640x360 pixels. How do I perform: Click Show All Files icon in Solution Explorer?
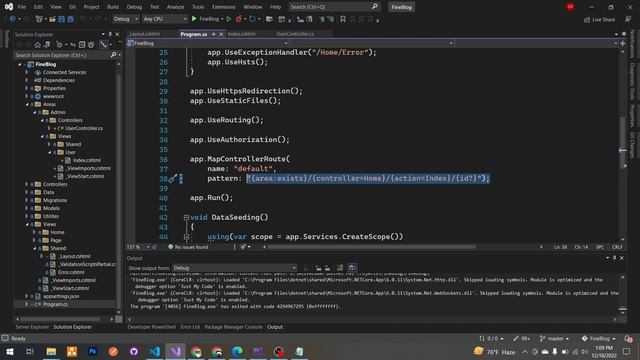(91, 44)
